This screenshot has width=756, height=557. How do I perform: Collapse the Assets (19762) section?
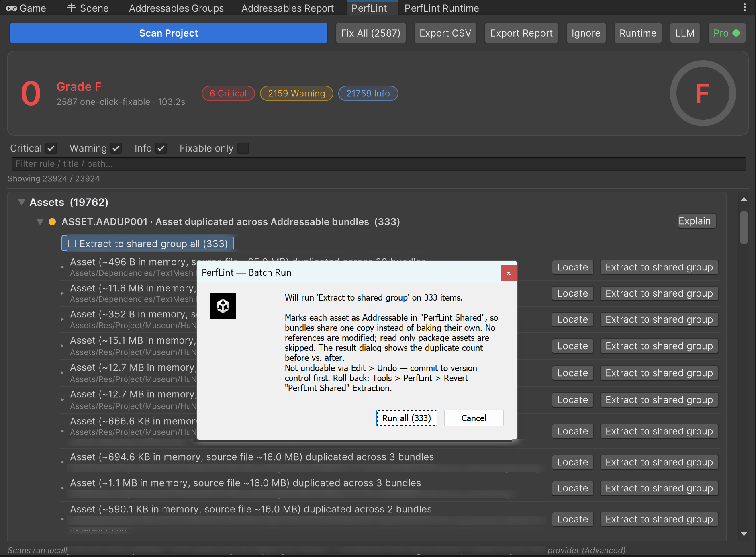22,202
